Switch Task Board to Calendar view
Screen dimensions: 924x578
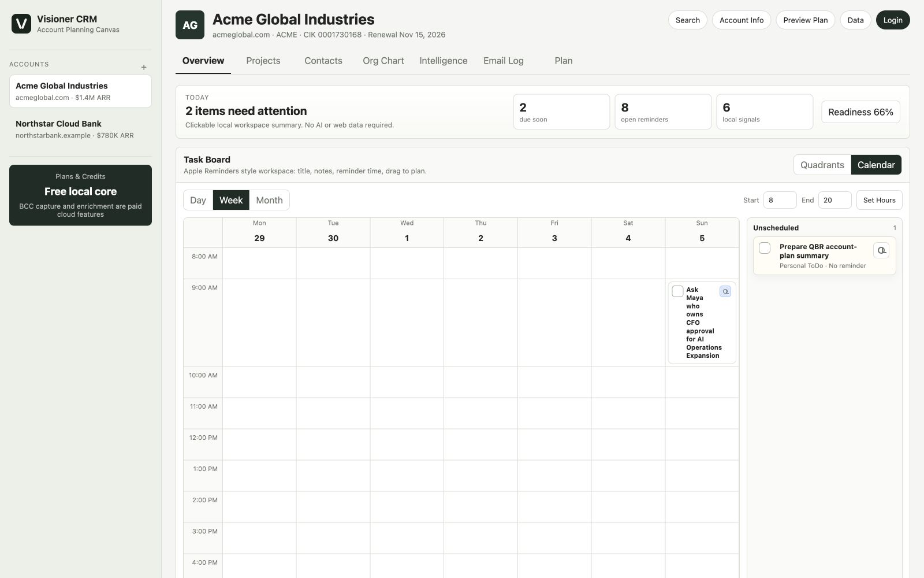[876, 165]
